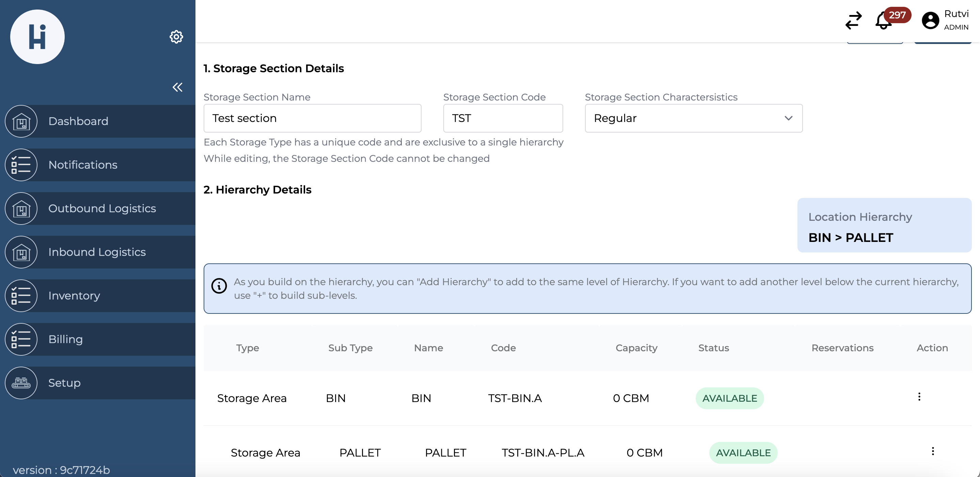The width and height of the screenshot is (980, 477).
Task: Click the Outbound Logistics sidebar icon
Action: click(x=21, y=208)
